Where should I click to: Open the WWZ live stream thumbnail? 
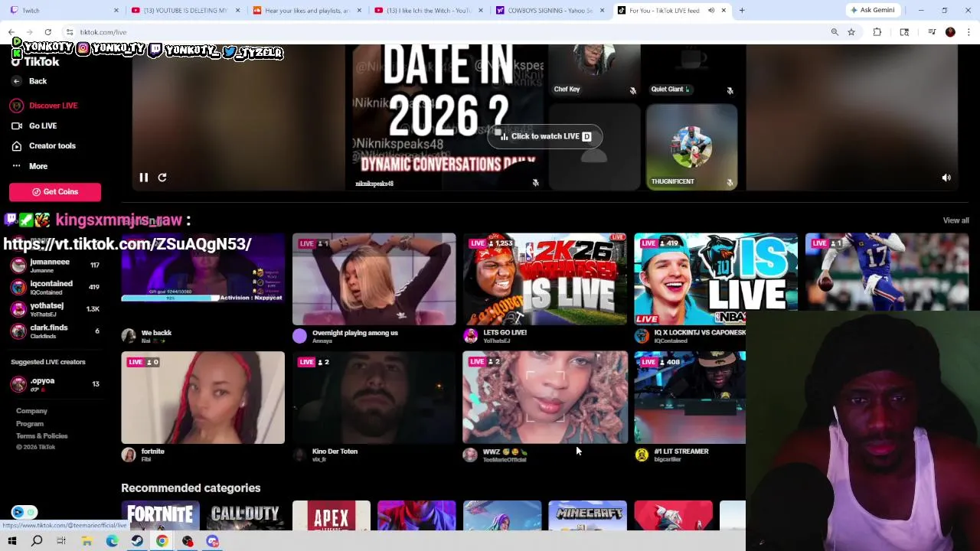pyautogui.click(x=544, y=398)
